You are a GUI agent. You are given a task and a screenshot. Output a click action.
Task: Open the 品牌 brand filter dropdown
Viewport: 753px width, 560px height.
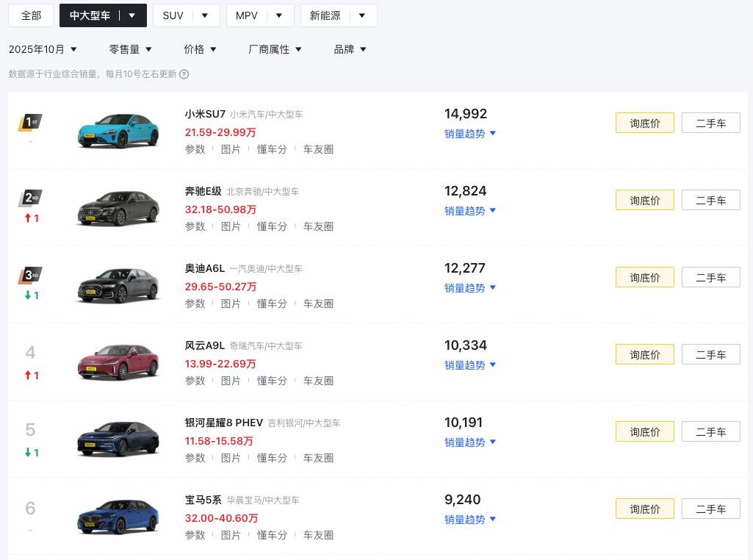[350, 49]
